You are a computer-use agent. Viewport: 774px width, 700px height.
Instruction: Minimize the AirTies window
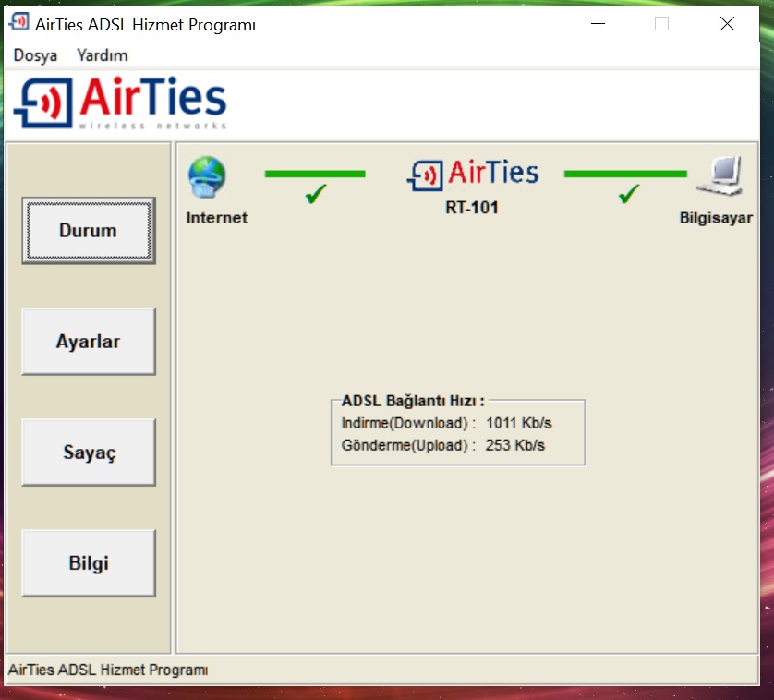point(598,23)
